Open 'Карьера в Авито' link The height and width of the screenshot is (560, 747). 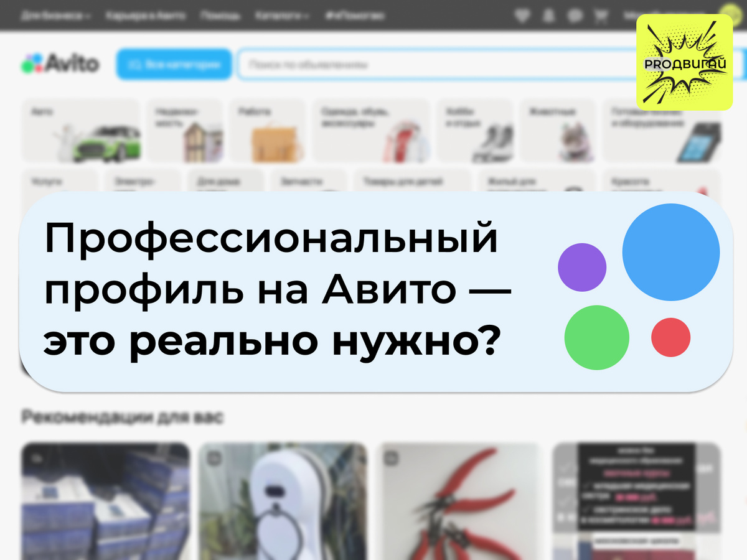(x=145, y=16)
